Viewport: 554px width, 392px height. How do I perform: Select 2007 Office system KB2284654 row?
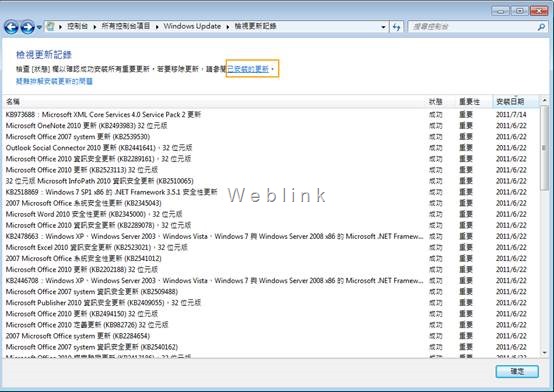click(x=271, y=336)
